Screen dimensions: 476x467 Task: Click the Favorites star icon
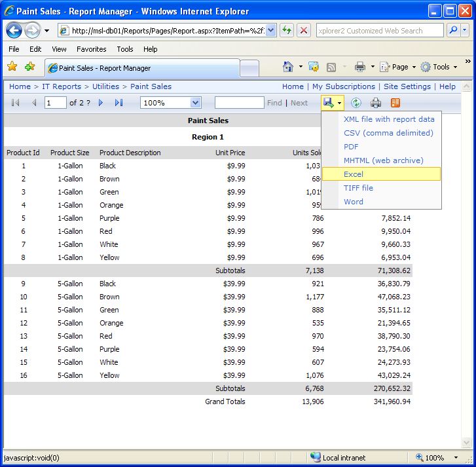(12, 67)
